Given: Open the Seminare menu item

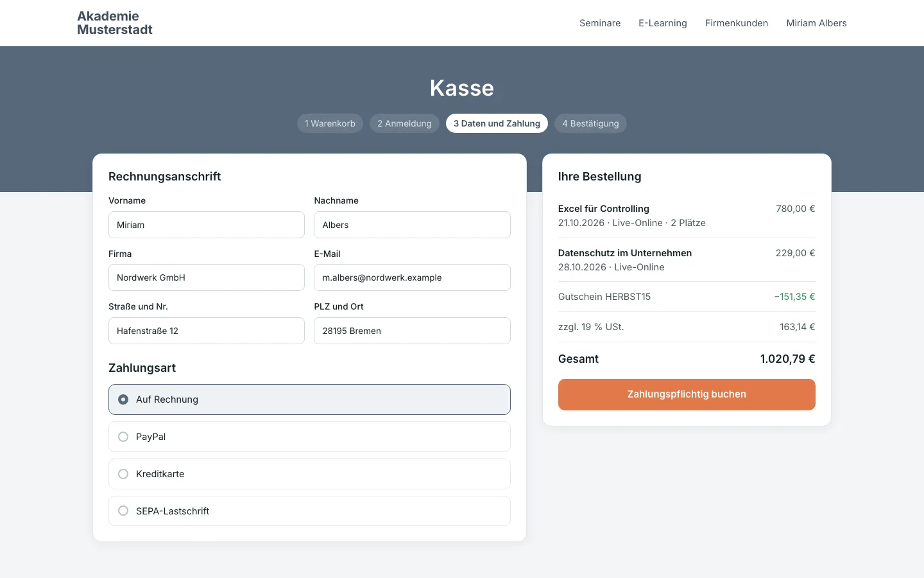Looking at the screenshot, I should pyautogui.click(x=600, y=23).
